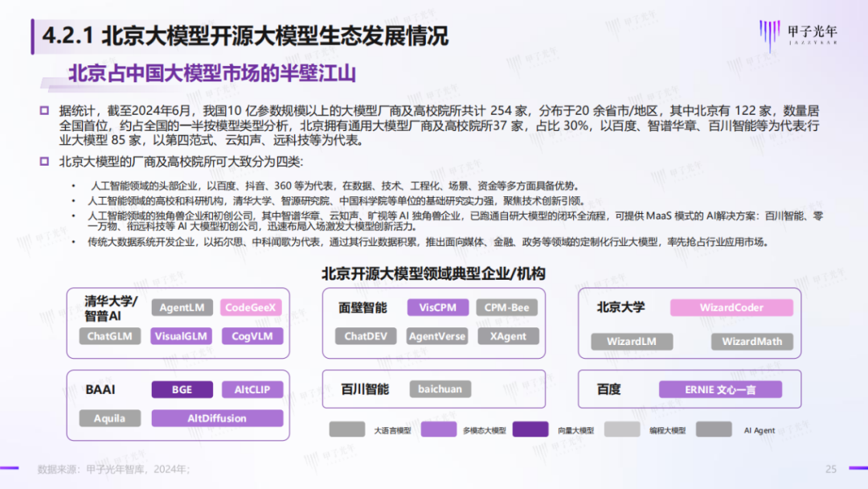
Task: Click the 百度 label
Action: pos(609,389)
